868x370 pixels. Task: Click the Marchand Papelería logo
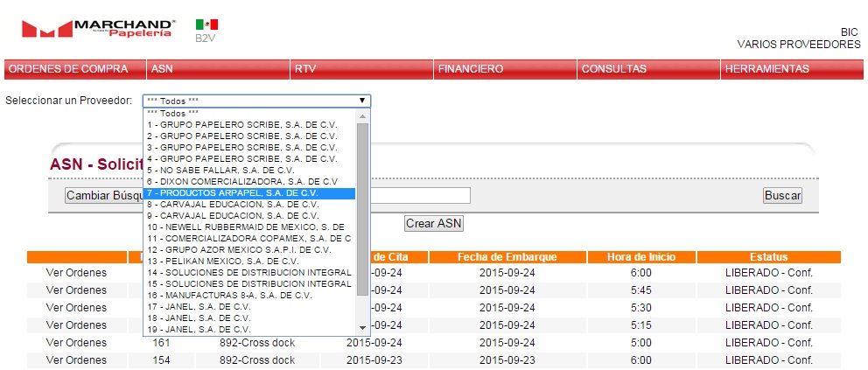click(x=99, y=28)
